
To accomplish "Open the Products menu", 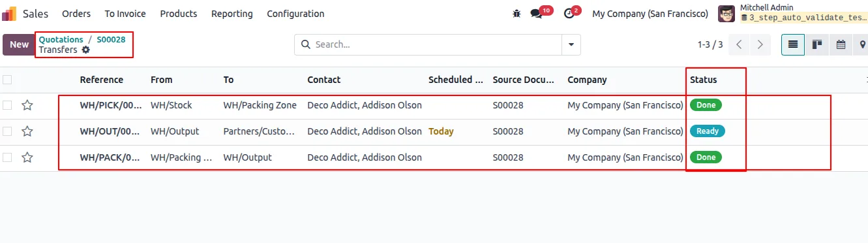I will click(x=179, y=14).
